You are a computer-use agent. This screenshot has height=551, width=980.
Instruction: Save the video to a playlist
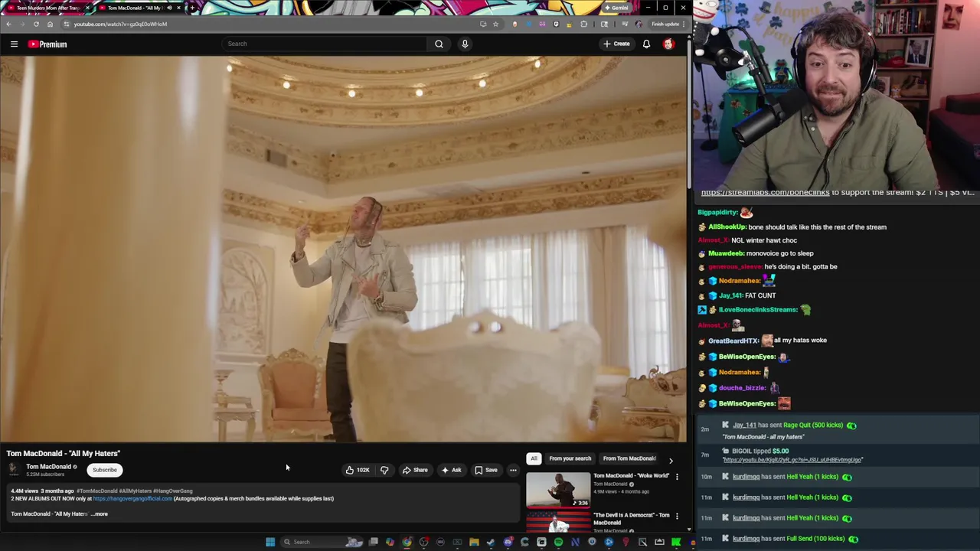[485, 470]
